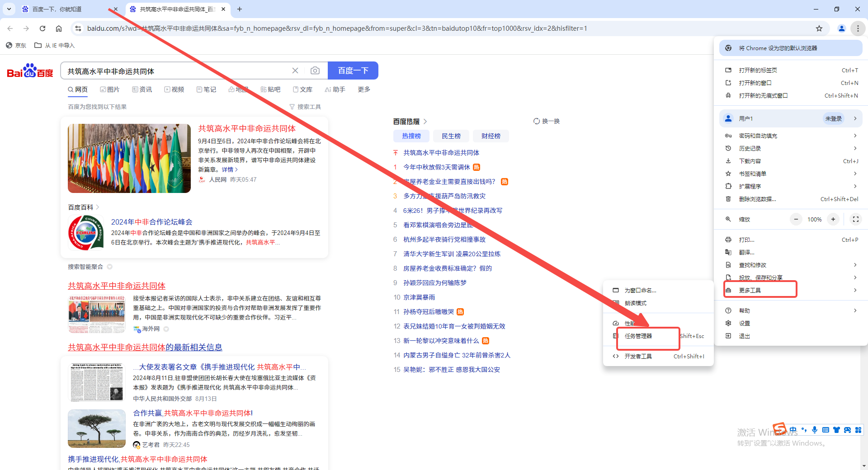The image size is (868, 470).
Task: Open the Chrome three-dot menu button
Action: pyautogui.click(x=858, y=28)
